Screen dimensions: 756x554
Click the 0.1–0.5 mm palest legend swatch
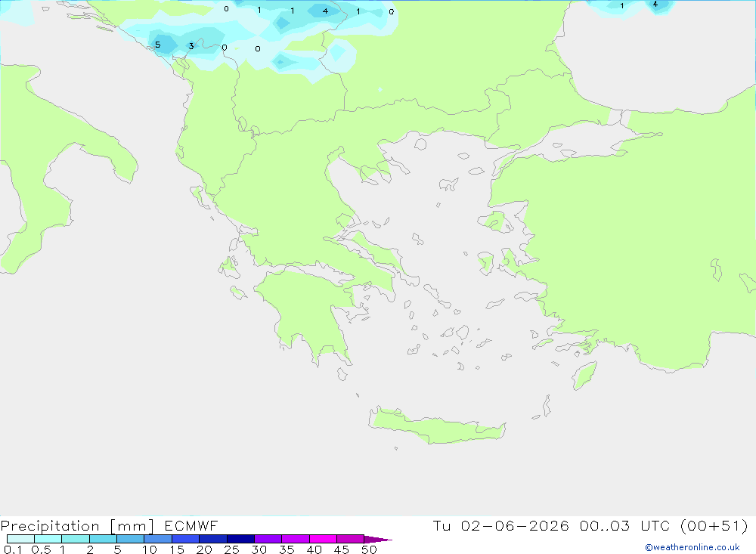point(20,539)
